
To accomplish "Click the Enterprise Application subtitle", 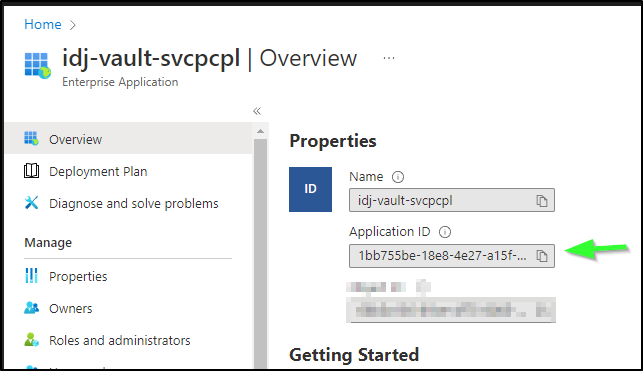I will pos(120,82).
